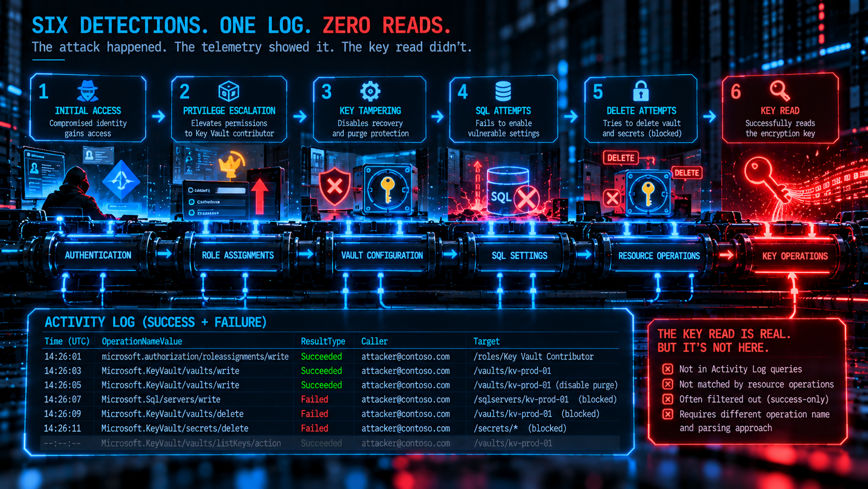Click the caller email in the 14:26:07 row

tap(405, 400)
